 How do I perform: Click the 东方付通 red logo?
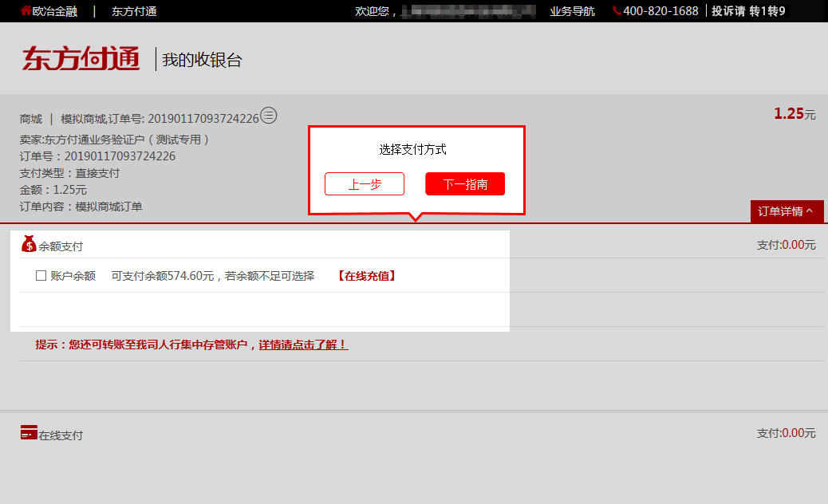click(81, 58)
